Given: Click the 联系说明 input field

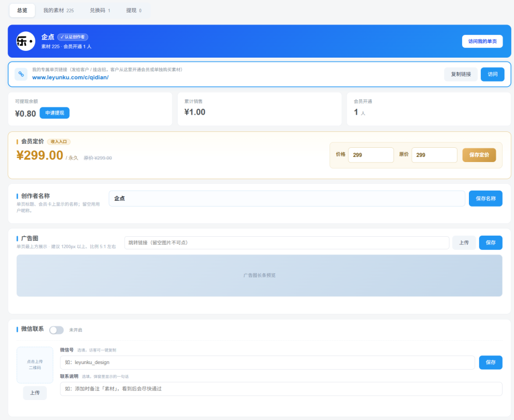Looking at the screenshot, I should click(x=281, y=389).
